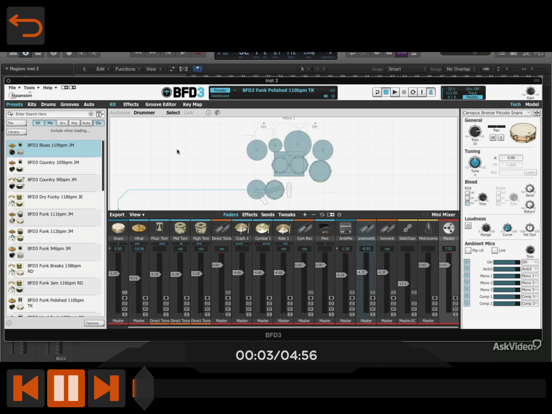Select the Floor Tom mixer channel icon

pos(159,228)
